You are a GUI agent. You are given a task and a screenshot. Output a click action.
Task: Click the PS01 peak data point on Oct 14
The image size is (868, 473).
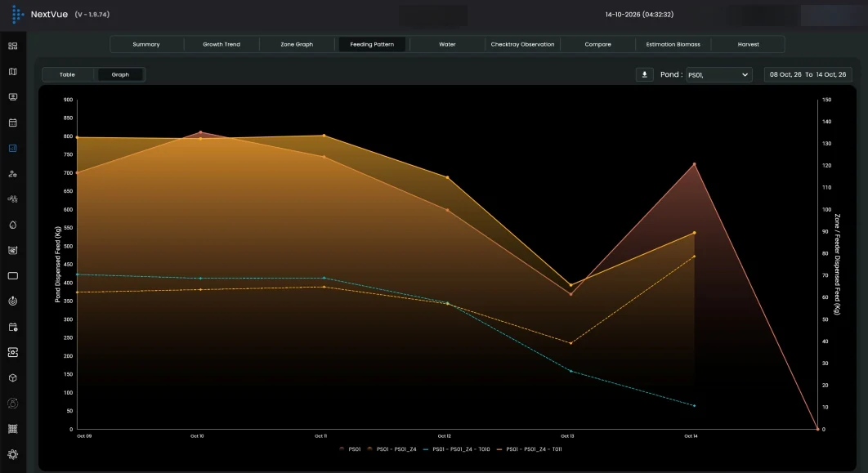[x=694, y=164]
